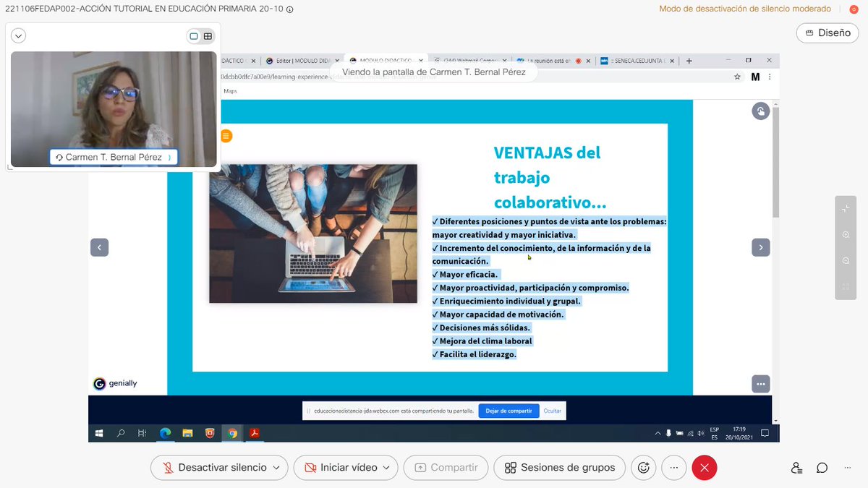
Task: Open a new browser tab plus
Action: (689, 61)
